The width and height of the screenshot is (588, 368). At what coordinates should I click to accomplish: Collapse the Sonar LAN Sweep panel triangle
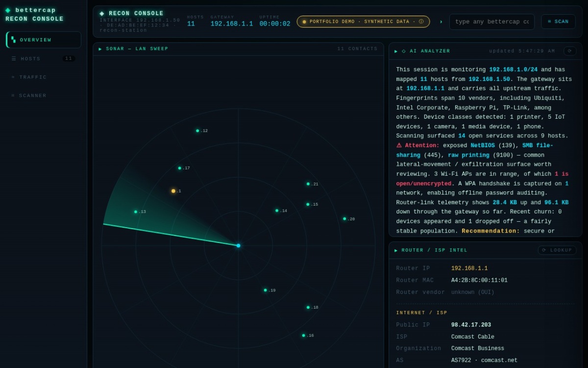click(100, 49)
